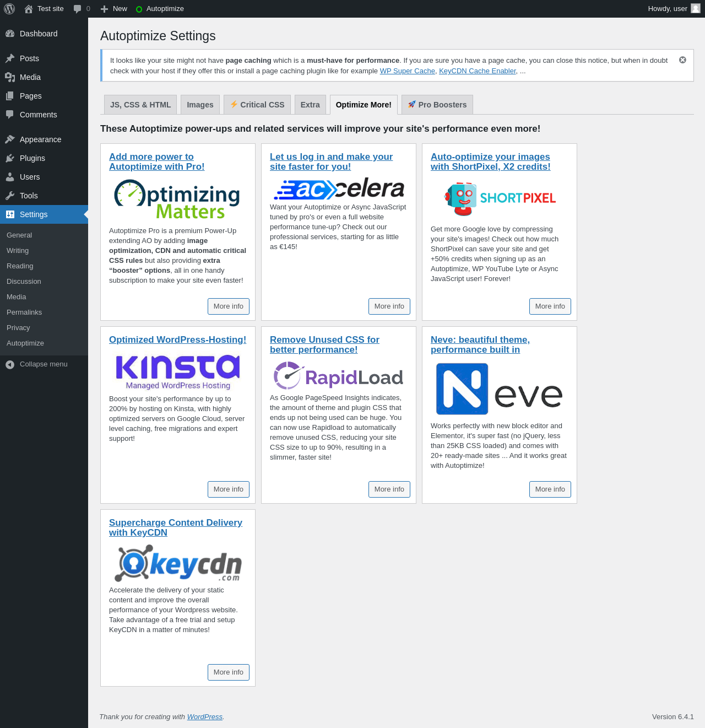705x728 pixels.
Task: Open the comments bubble in admin bar
Action: pos(78,9)
